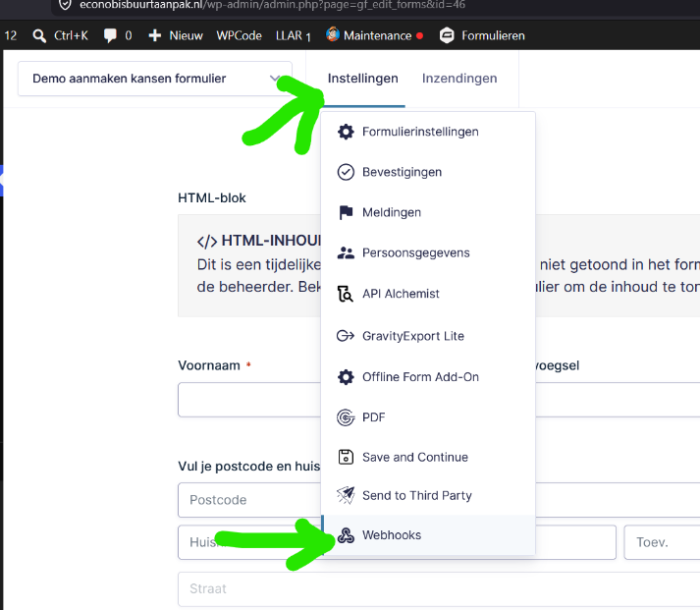Choose Bevestigingen from settings menu

(x=428, y=172)
